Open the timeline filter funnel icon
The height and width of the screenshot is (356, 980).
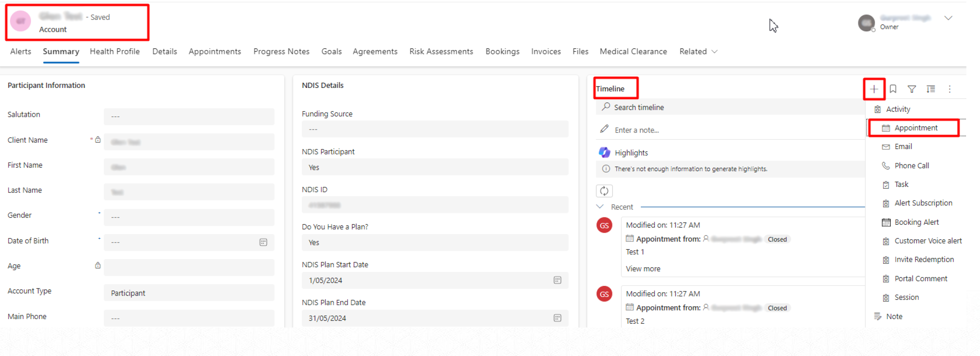pos(912,89)
